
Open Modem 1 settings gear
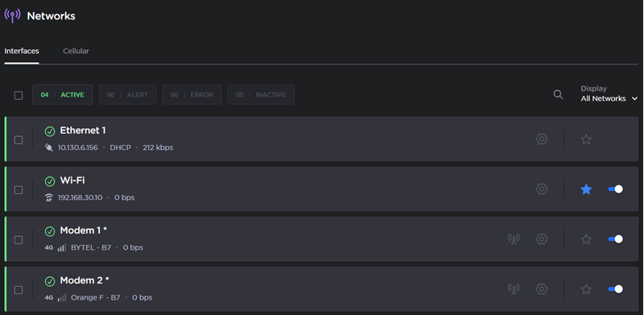(x=542, y=239)
